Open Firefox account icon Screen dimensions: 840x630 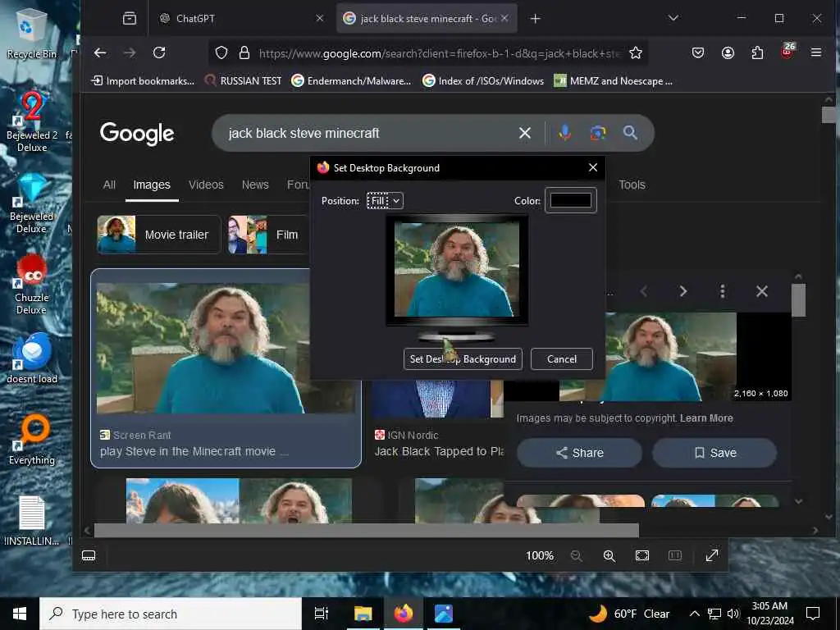click(728, 52)
